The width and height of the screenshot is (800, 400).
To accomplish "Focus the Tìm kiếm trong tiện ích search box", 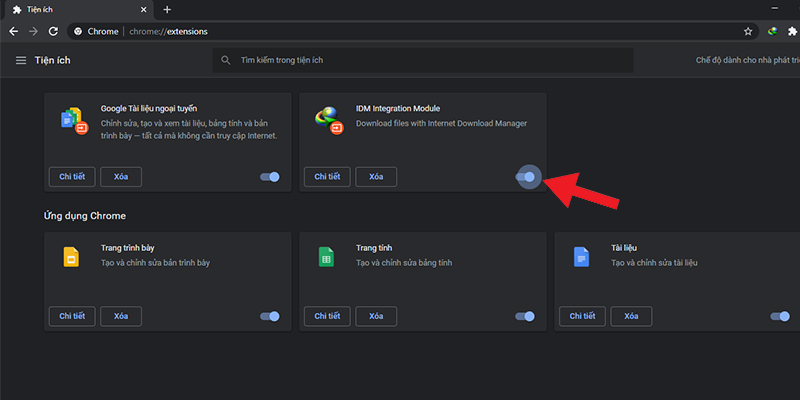I will pyautogui.click(x=423, y=60).
